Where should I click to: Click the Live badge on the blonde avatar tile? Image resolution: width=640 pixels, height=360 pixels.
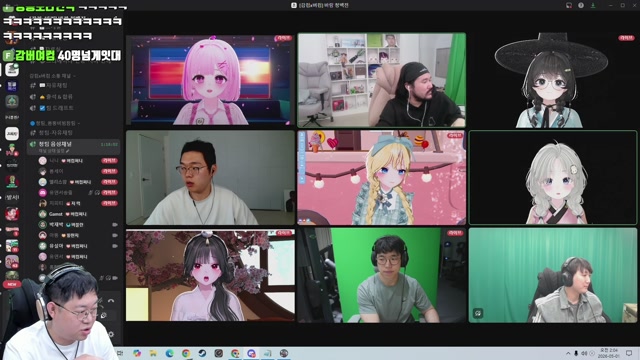click(x=455, y=135)
